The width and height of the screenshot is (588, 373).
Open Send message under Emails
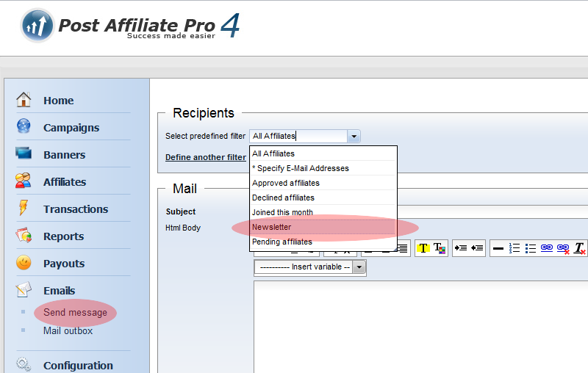pos(75,312)
